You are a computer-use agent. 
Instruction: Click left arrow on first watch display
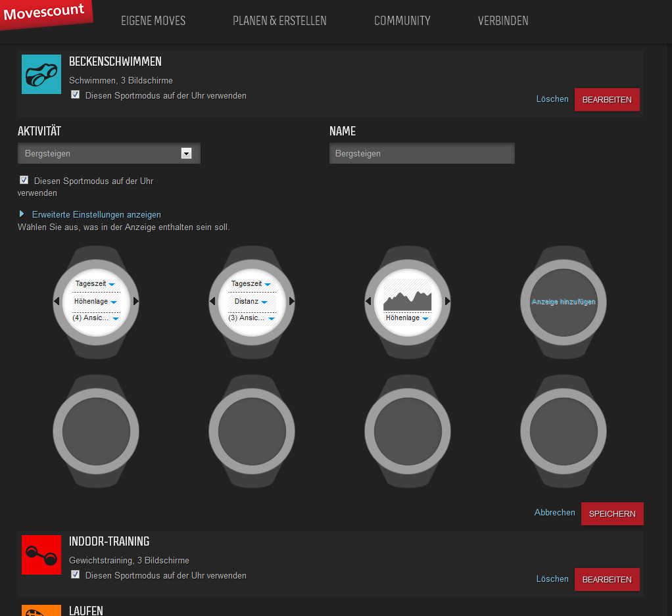point(56,301)
